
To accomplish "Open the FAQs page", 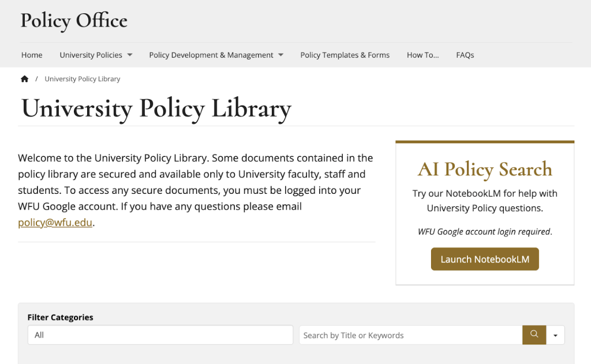I will point(465,55).
